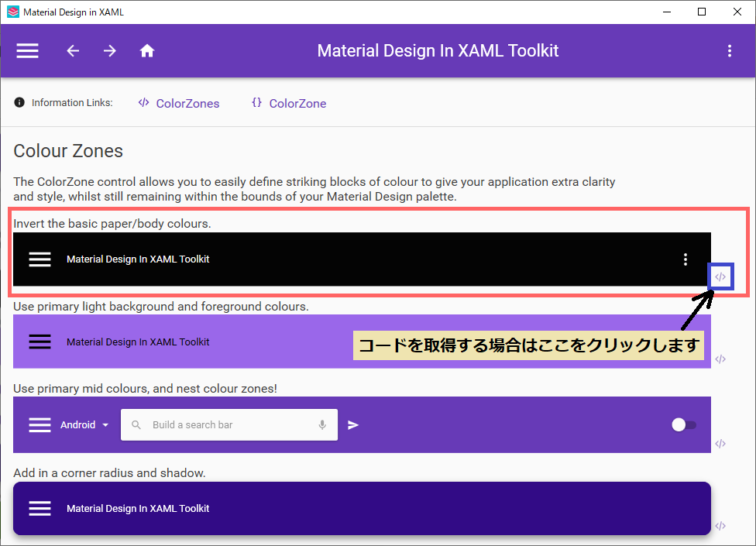This screenshot has width=756, height=546.
Task: Click the info icon beside Information Links
Action: click(19, 102)
